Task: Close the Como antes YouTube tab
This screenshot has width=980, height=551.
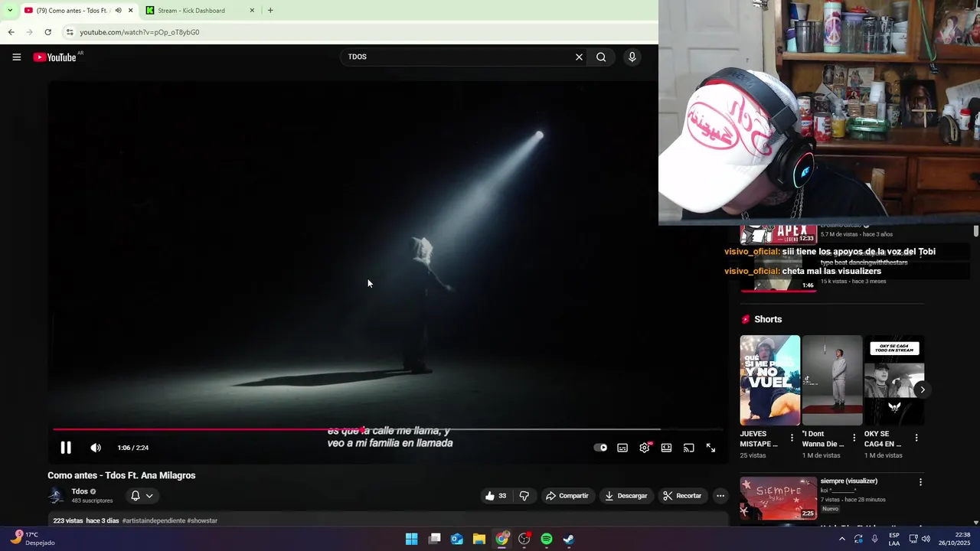Action: pyautogui.click(x=131, y=11)
